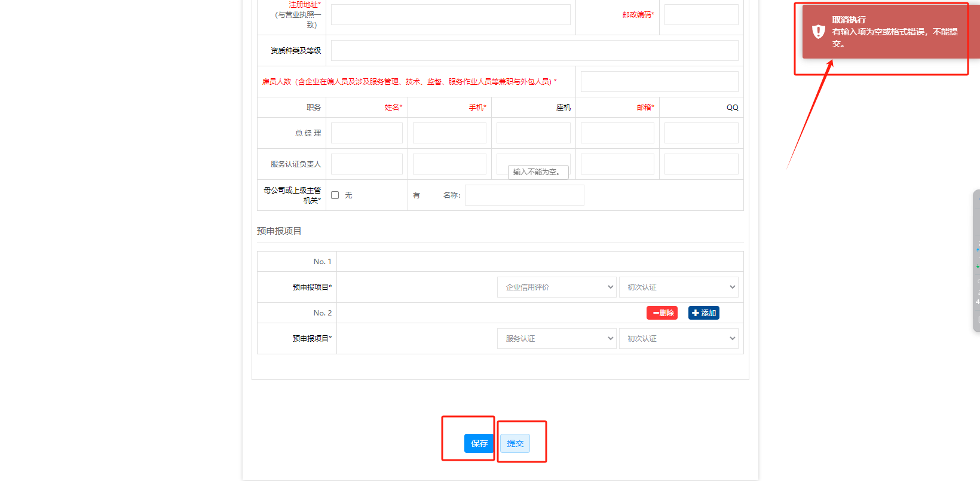
Task: Click the 保存 button
Action: click(x=479, y=443)
